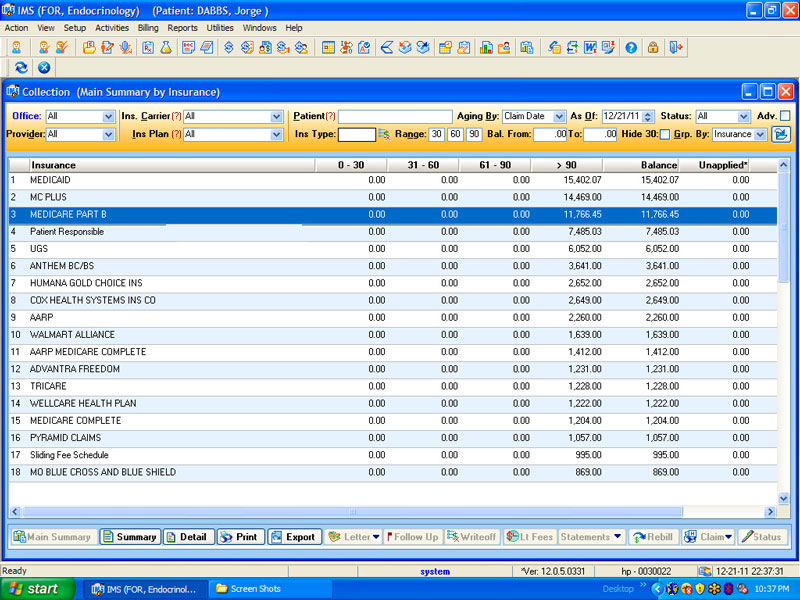Open the Setup menu
This screenshot has width=800, height=600.
tap(74, 28)
